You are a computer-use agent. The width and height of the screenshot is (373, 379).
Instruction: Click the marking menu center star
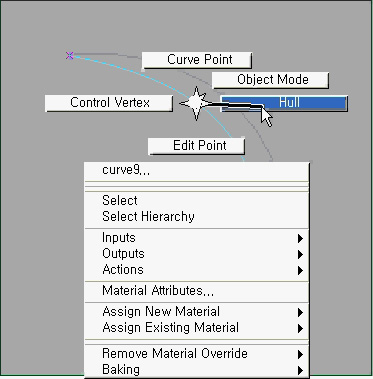tap(196, 103)
